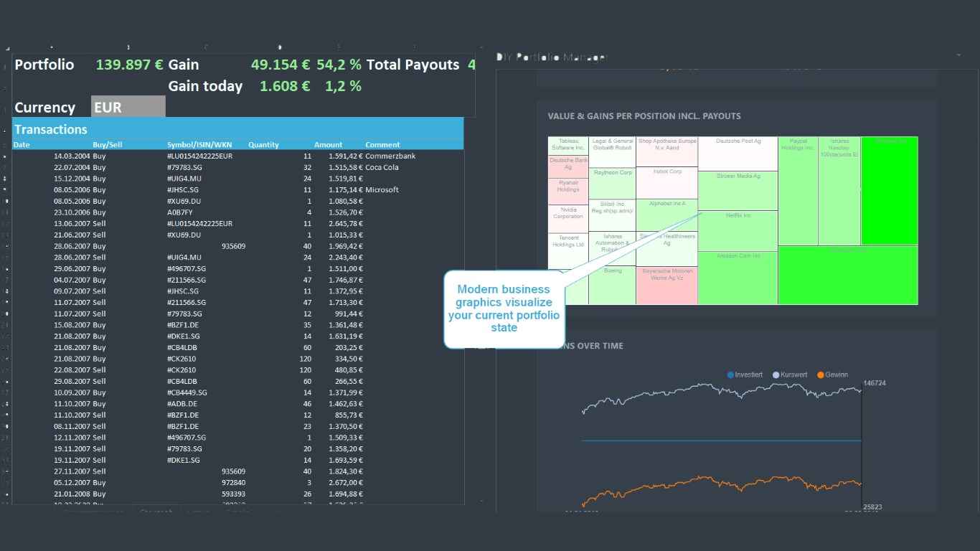Open the DIY Portfolio Manager pane dropdown arrow
The width and height of the screenshot is (980, 551).
coord(958,55)
